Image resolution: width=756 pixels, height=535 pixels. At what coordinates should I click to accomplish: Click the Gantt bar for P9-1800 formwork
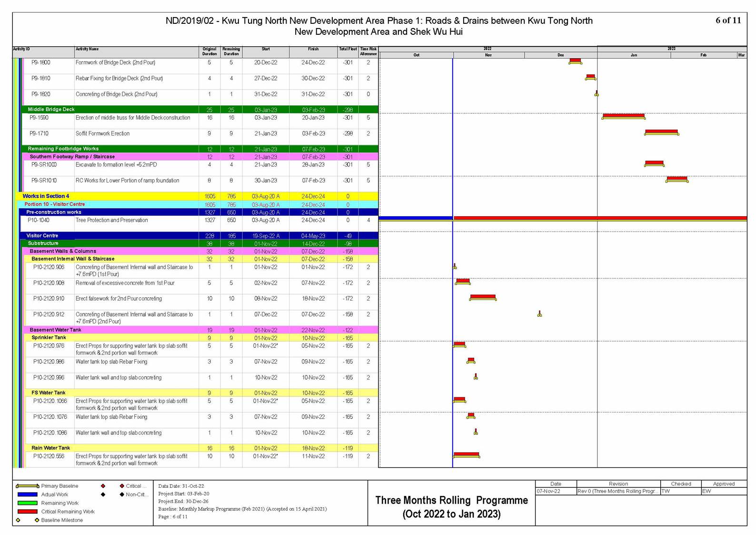pos(575,61)
